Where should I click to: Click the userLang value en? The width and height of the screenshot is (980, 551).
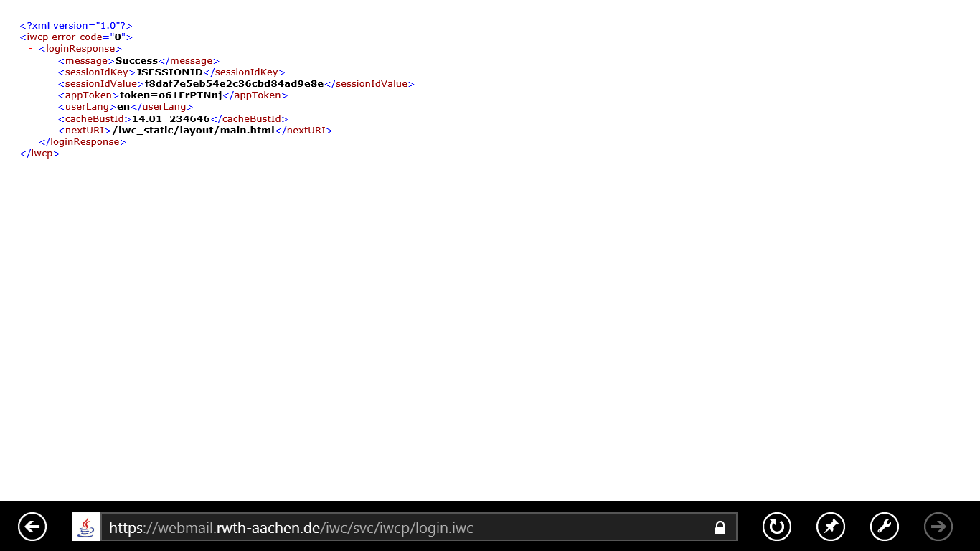[x=123, y=107]
